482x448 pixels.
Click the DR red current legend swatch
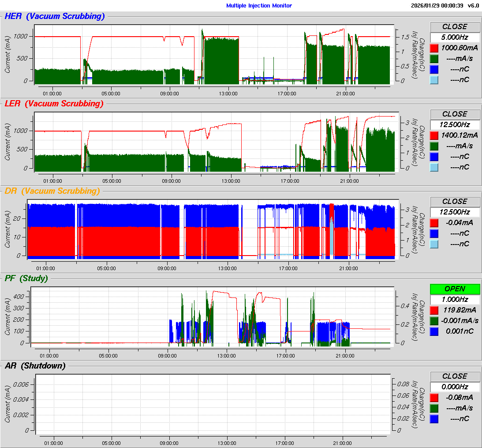point(434,223)
